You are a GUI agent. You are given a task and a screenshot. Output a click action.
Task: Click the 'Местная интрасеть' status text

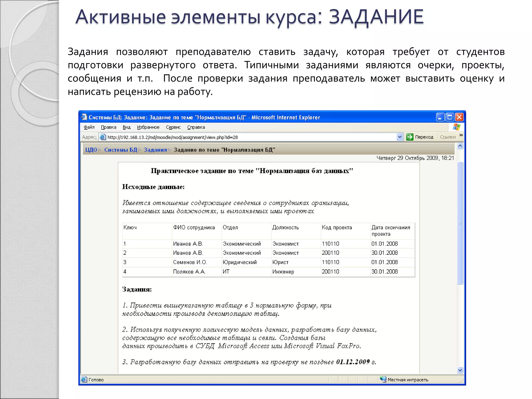click(x=408, y=380)
